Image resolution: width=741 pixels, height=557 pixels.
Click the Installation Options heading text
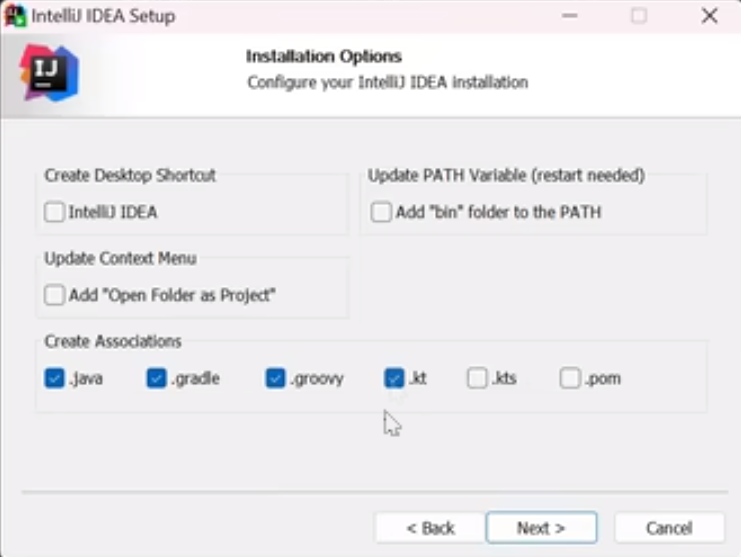(324, 56)
